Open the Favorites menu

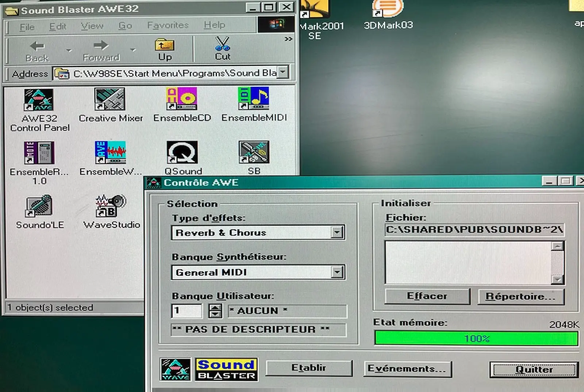[x=168, y=25]
